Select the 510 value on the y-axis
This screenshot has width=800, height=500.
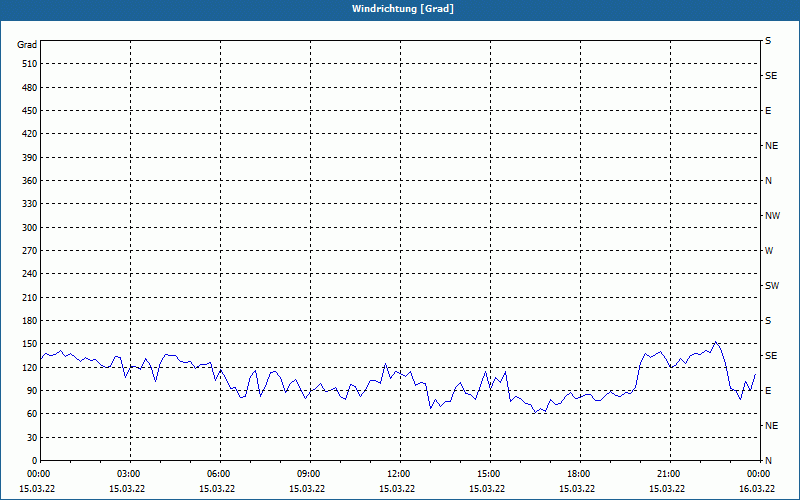[27, 64]
